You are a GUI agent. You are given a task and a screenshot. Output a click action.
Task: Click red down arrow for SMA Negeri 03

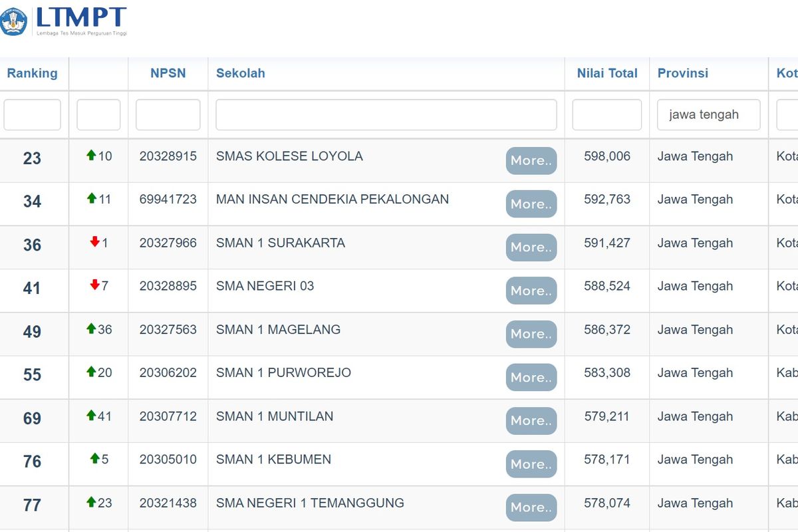[94, 285]
